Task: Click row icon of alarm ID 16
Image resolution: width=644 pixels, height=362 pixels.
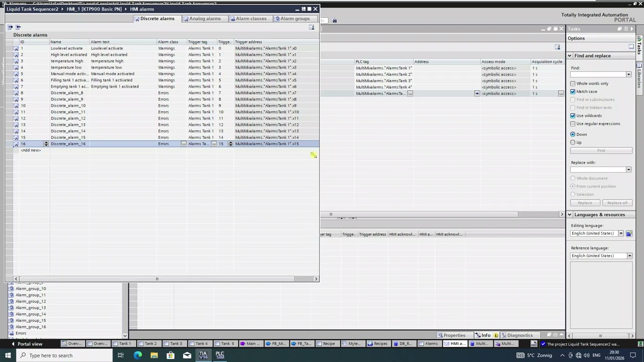Action: click(x=16, y=144)
